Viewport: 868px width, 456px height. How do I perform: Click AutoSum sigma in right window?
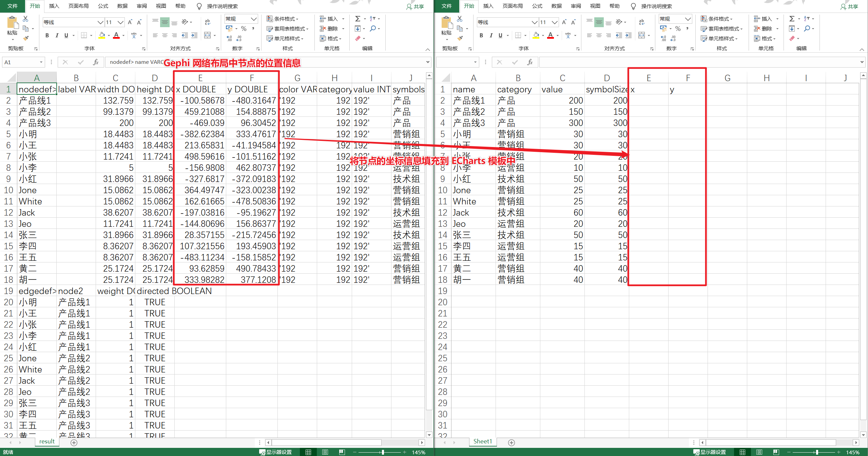(x=792, y=19)
